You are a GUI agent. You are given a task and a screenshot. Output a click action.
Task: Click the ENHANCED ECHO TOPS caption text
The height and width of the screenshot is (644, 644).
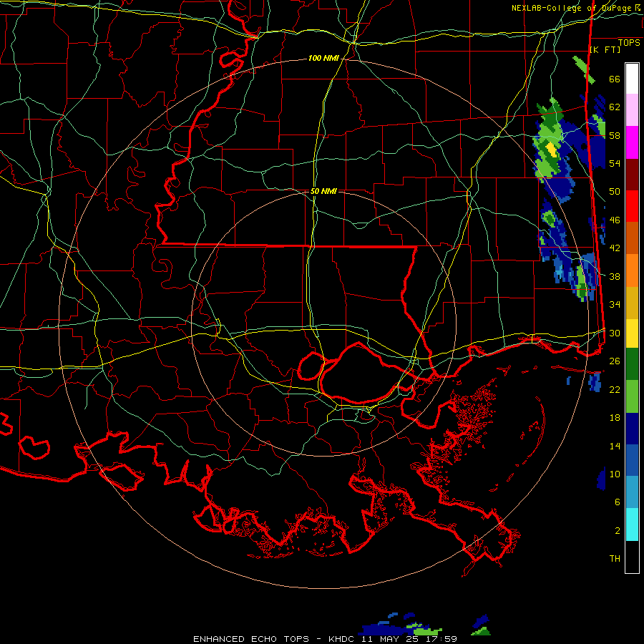pos(251,639)
